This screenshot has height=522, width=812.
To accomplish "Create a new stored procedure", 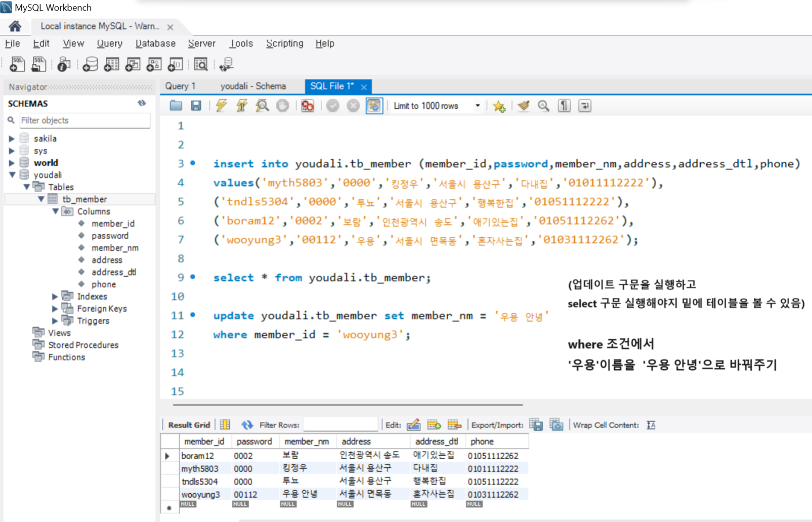I will point(154,64).
